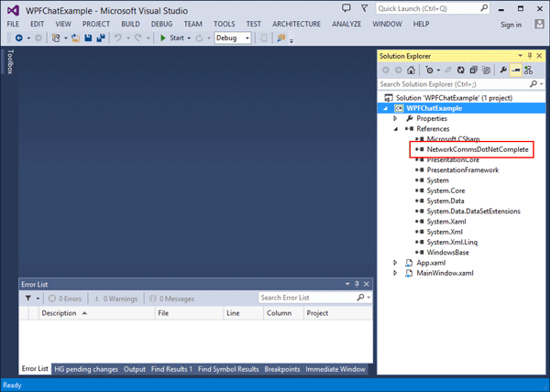Click the Project column header in Error List

(x=337, y=313)
